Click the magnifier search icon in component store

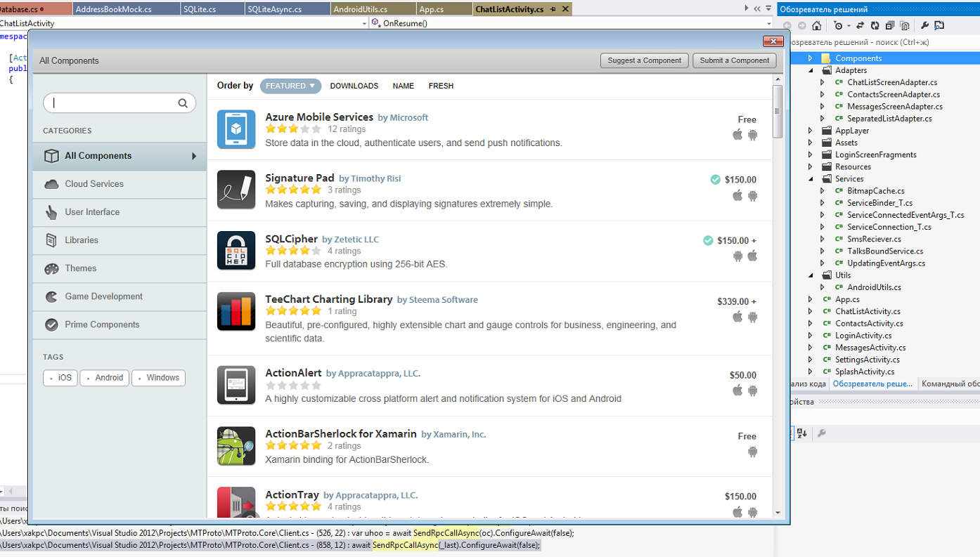(183, 103)
